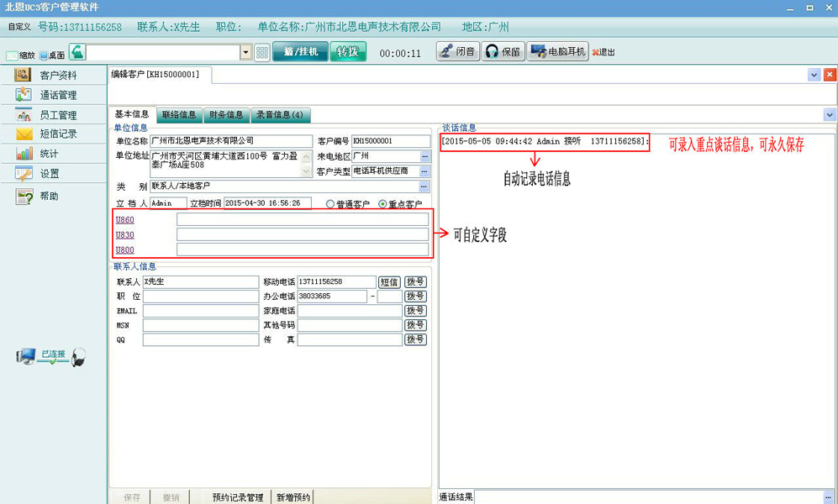Click the U860 custom field link

124,220
